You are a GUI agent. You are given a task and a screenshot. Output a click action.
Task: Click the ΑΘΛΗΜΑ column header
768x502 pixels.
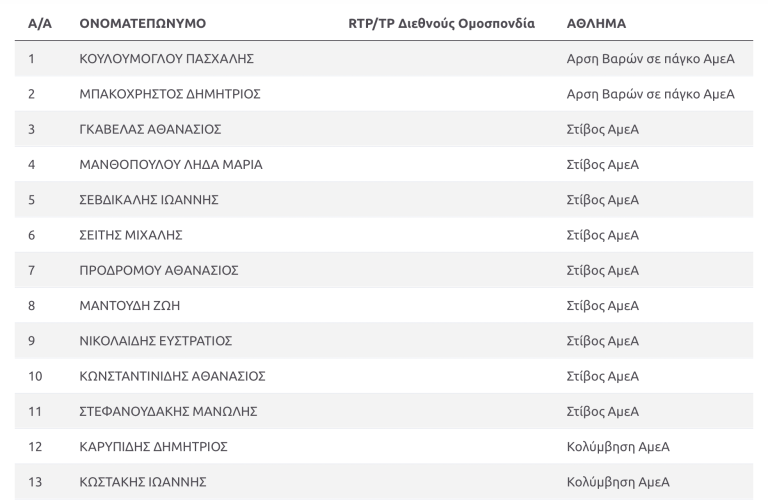(596, 24)
